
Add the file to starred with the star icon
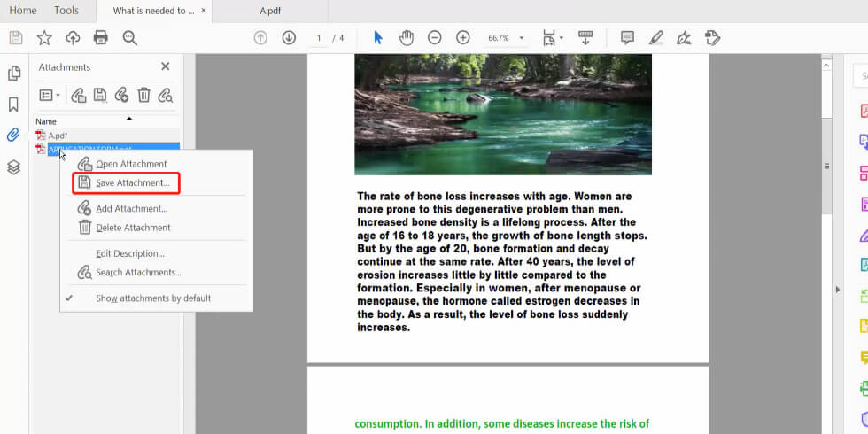pyautogui.click(x=44, y=37)
